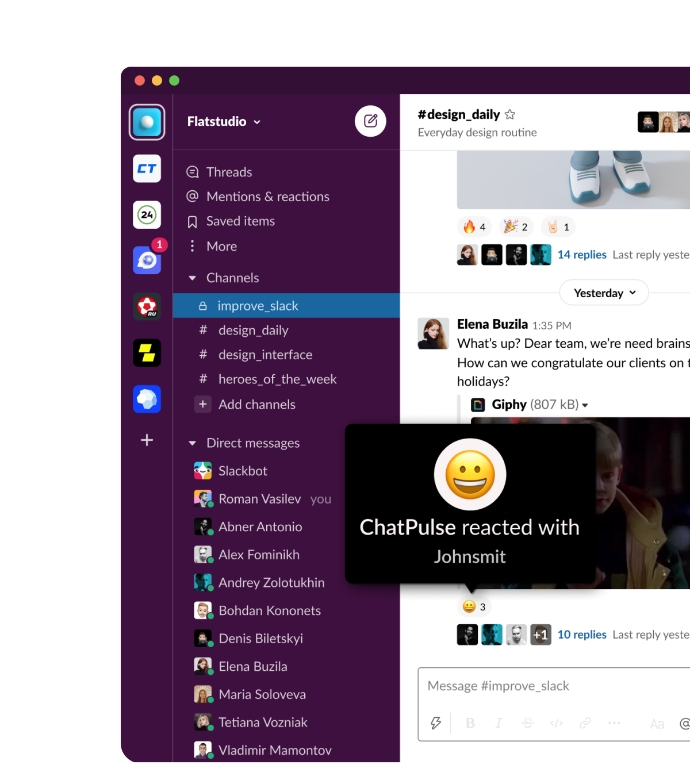
Task: Open the Flatstudio workspace icon
Action: [147, 122]
